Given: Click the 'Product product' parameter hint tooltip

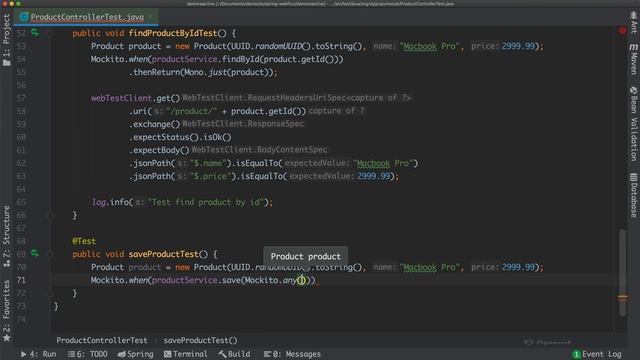Looking at the screenshot, I should [x=306, y=256].
